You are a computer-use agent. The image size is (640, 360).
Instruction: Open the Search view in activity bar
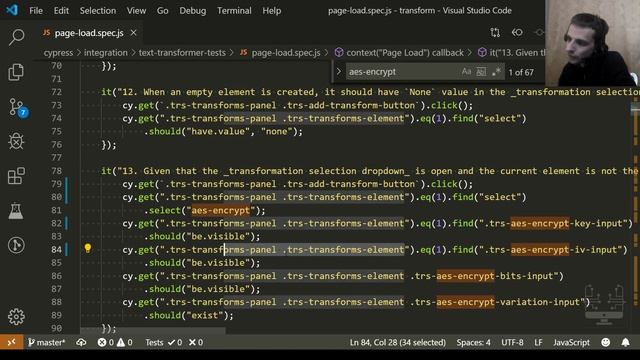(16, 37)
